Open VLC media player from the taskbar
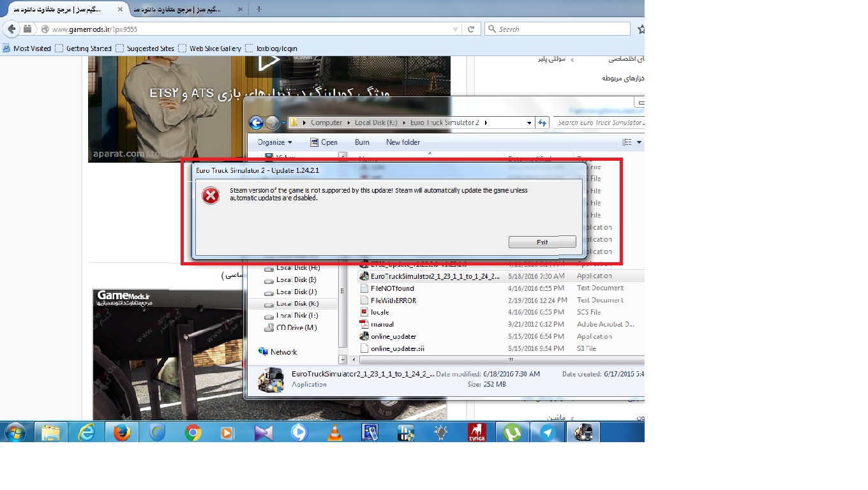868x490 pixels. [x=334, y=433]
